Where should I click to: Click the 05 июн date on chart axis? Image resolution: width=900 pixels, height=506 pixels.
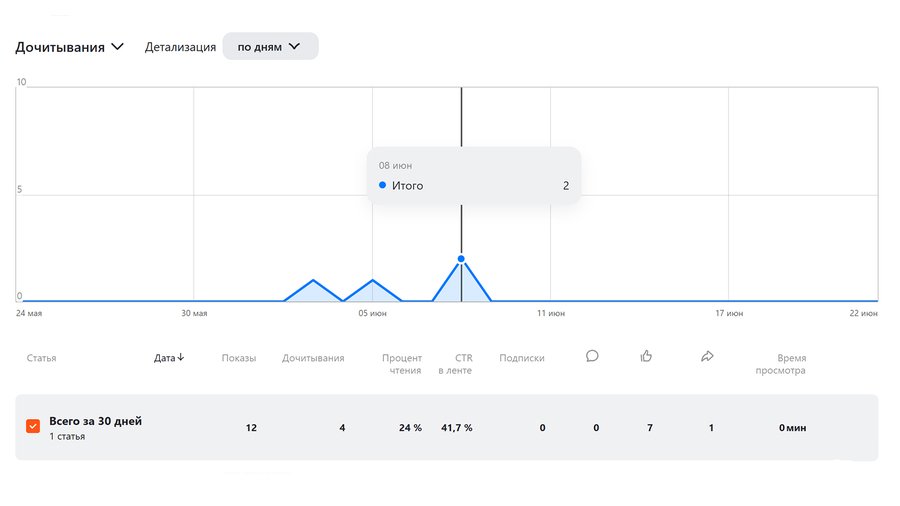coord(372,314)
